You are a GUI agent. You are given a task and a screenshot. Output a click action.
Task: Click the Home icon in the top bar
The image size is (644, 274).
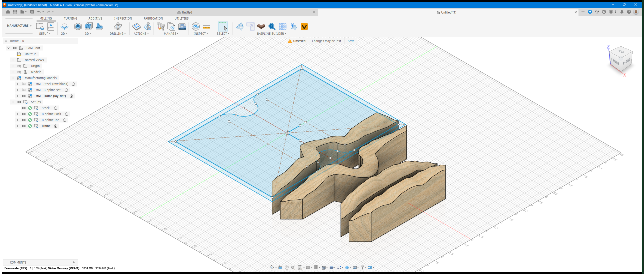[x=8, y=12]
